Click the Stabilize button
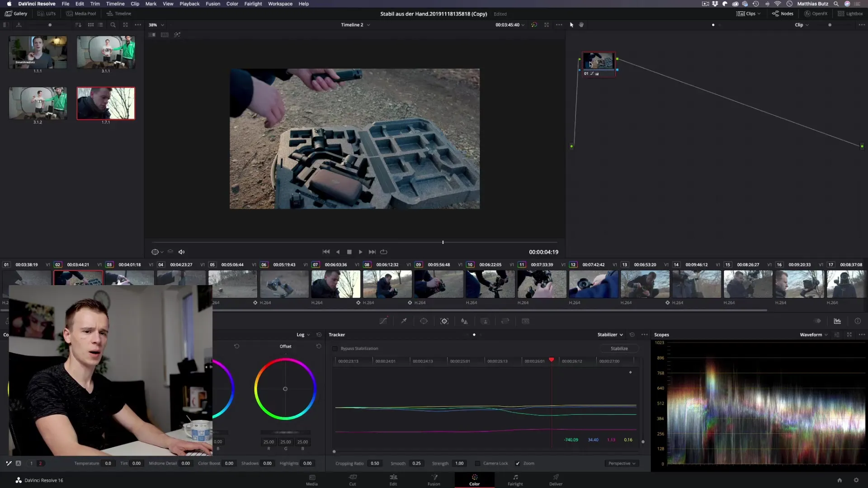The image size is (868, 488). pyautogui.click(x=619, y=348)
